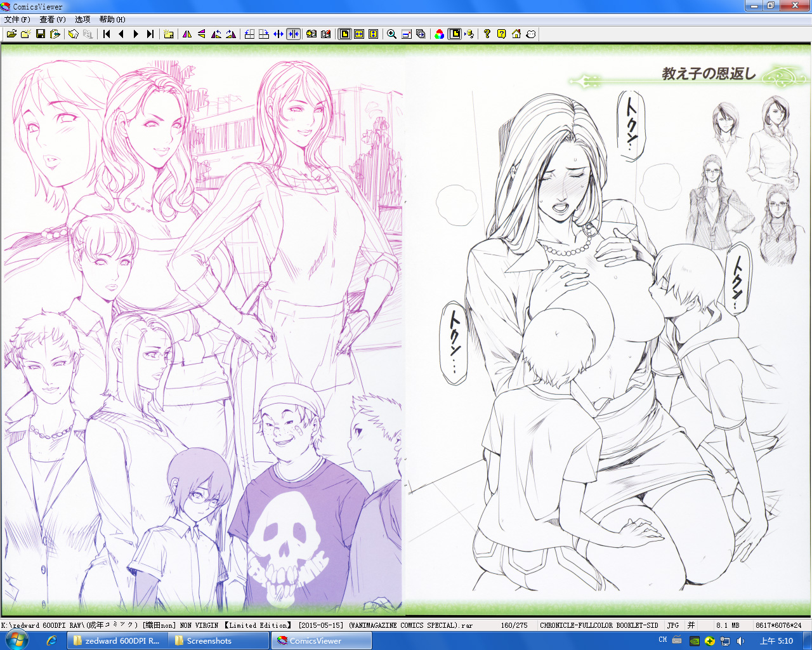
Task: Go to the previous page arrow
Action: click(121, 34)
